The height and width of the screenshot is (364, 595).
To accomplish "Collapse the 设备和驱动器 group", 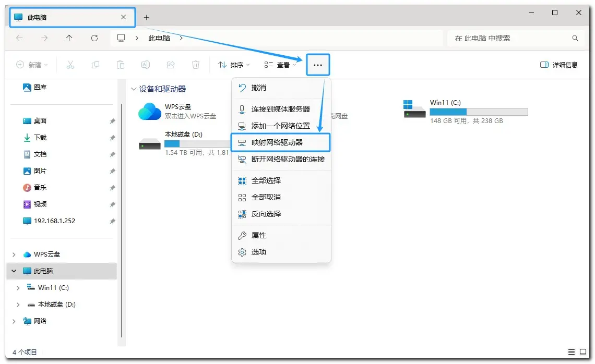I will 134,89.
